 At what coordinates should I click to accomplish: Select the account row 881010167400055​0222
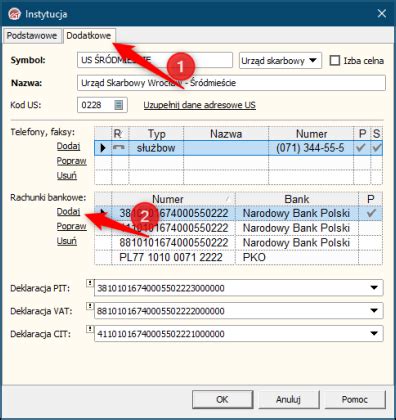[239, 243]
